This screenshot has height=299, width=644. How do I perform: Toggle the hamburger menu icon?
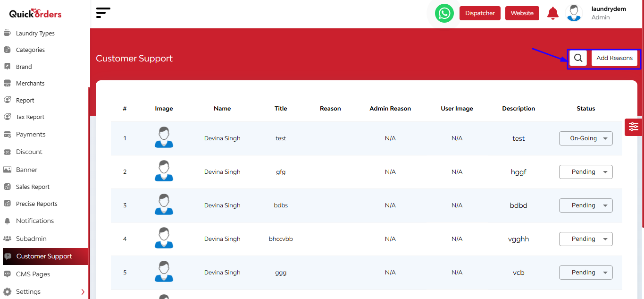(103, 13)
